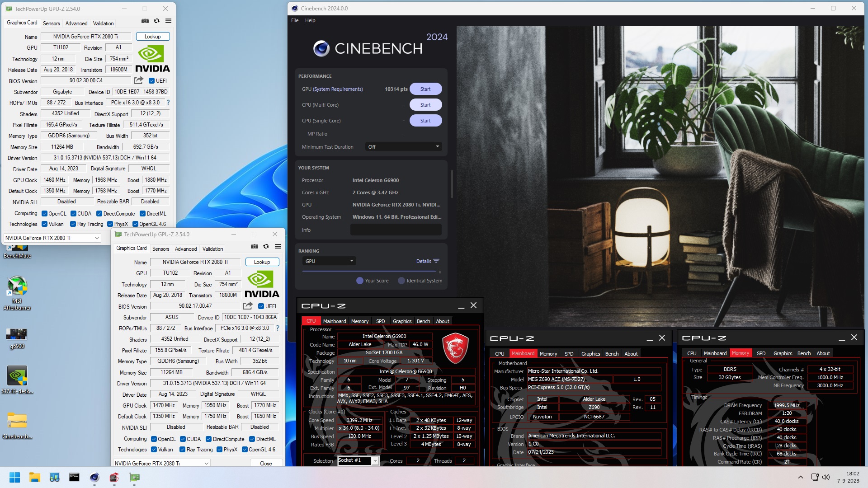Toggle Ray Tracing checkbox in top GPU-Z window
The height and width of the screenshot is (488, 868).
pos(73,224)
